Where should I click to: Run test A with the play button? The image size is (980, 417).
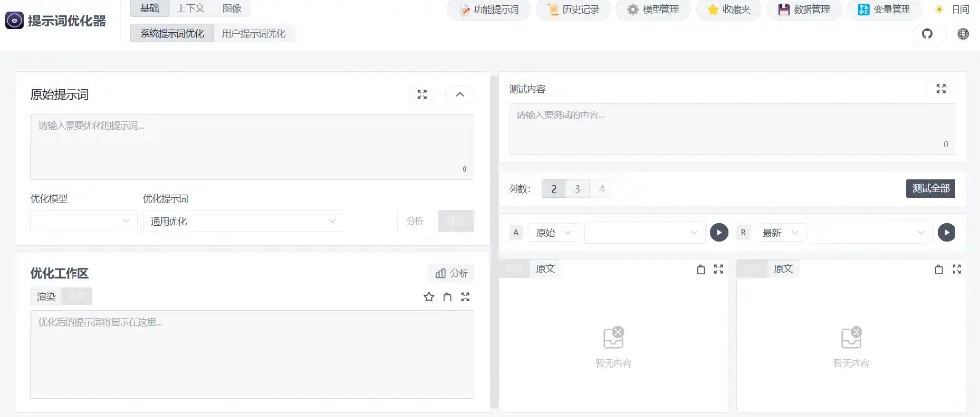719,232
